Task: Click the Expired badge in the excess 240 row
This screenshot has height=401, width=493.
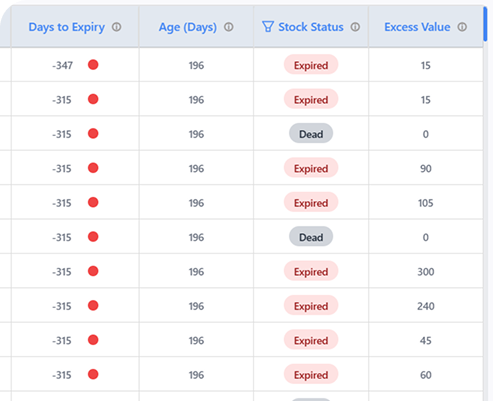Action: coord(311,306)
